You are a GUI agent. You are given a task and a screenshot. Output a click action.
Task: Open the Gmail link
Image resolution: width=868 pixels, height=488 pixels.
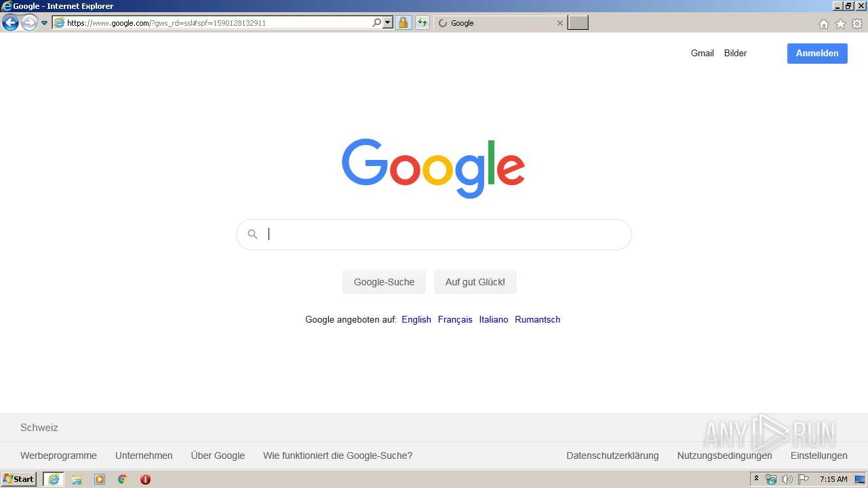(x=703, y=53)
